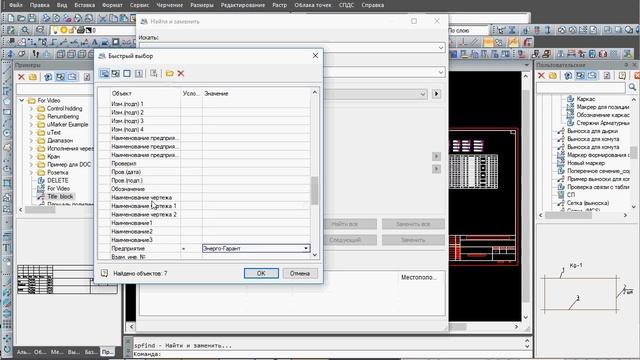This screenshot has height=360, width=640.
Task: Click the magnifier zoom icon in second toolbar row
Action: tap(25, 30)
